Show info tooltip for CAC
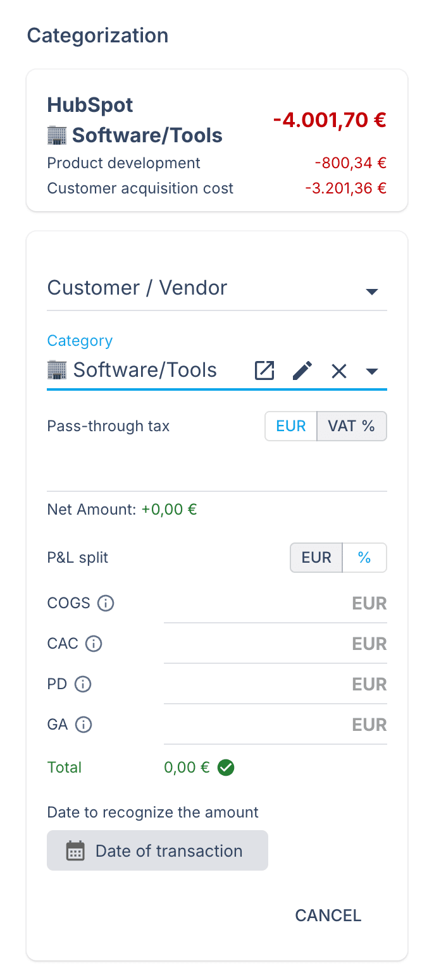This screenshot has height=980, width=434. [94, 644]
